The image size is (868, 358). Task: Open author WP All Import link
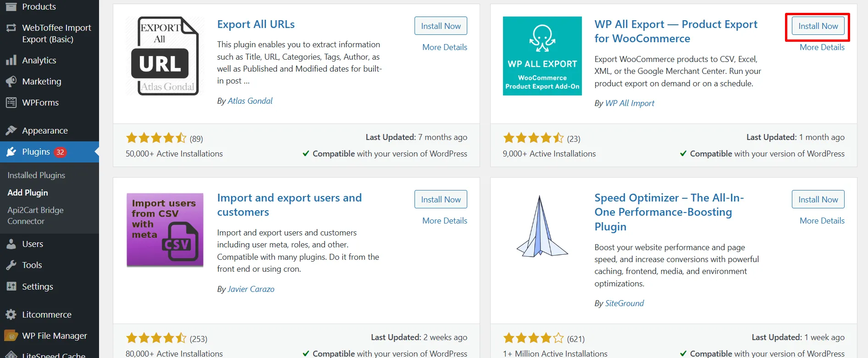click(630, 103)
